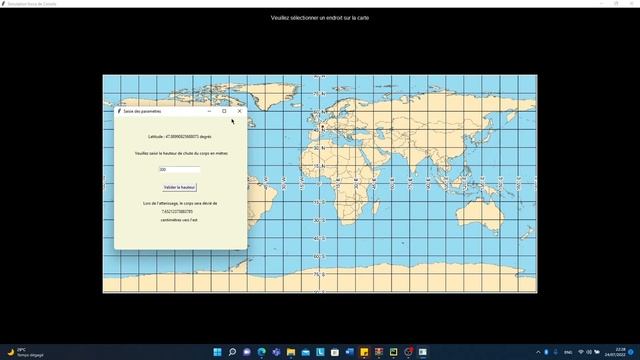
Task: Click 'centimètres vers l'est' text
Action: pyautogui.click(x=179, y=220)
